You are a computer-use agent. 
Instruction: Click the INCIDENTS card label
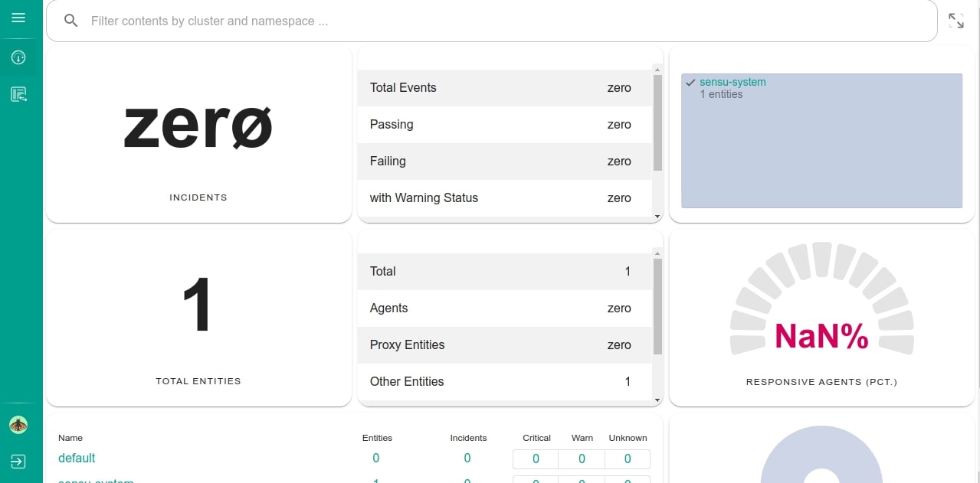point(198,197)
